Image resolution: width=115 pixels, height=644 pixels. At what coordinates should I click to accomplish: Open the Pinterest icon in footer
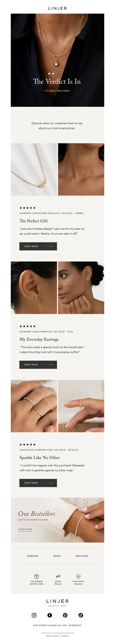(65, 615)
